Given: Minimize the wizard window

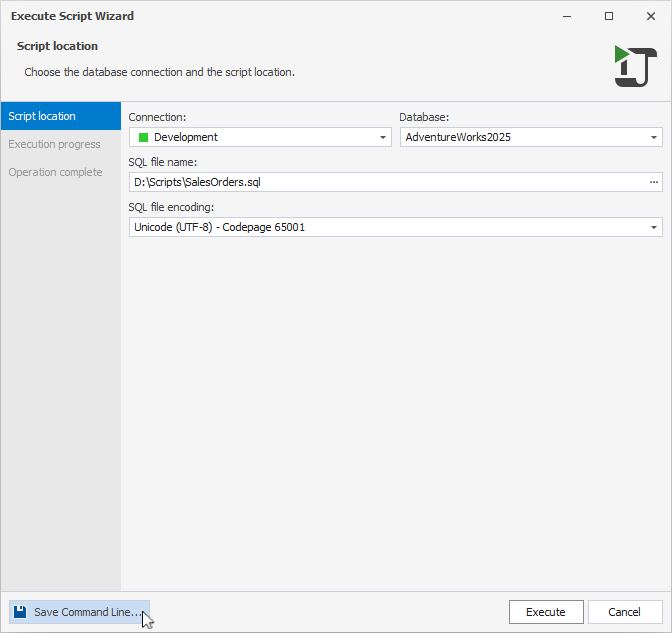Looking at the screenshot, I should (x=567, y=16).
